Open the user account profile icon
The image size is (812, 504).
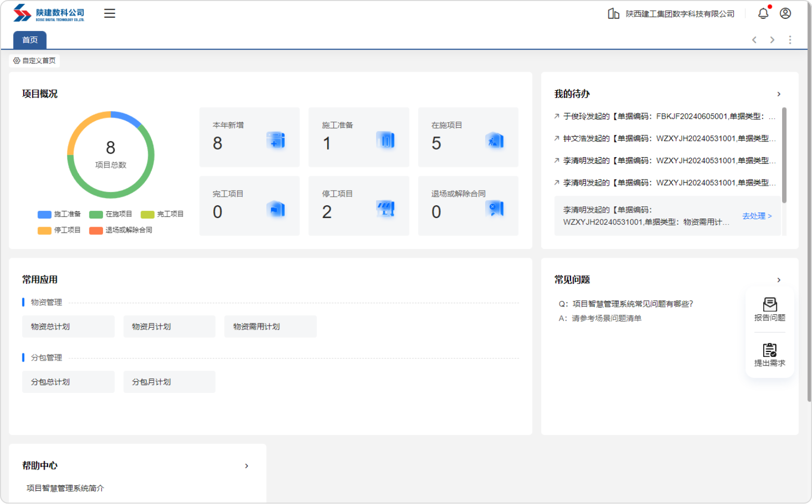(785, 14)
